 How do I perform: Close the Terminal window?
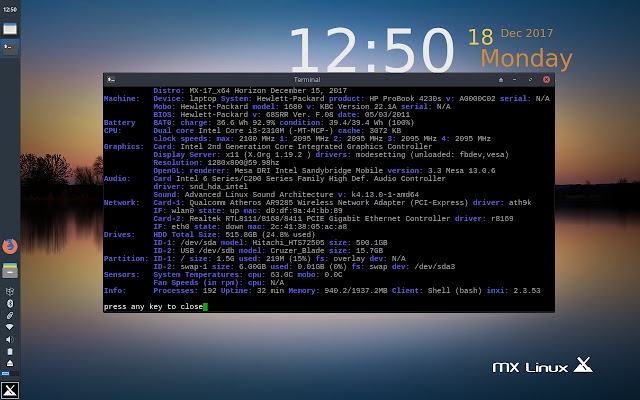pyautogui.click(x=546, y=80)
